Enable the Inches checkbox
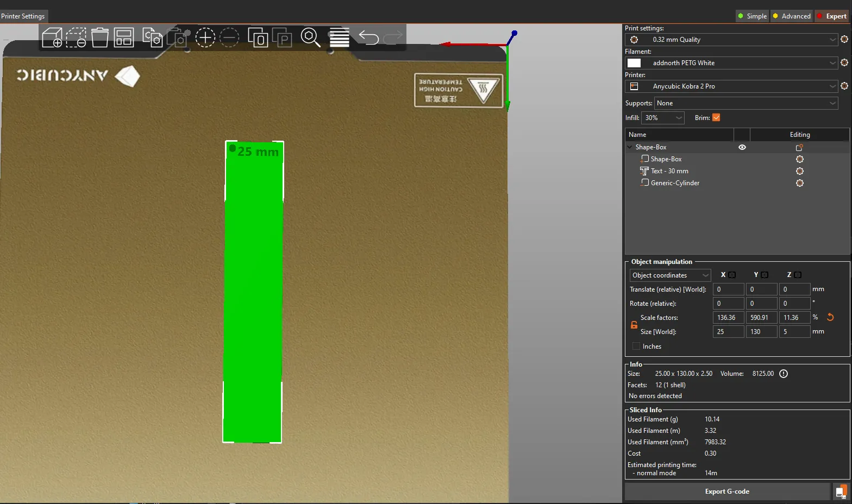The height and width of the screenshot is (504, 852). click(x=636, y=346)
